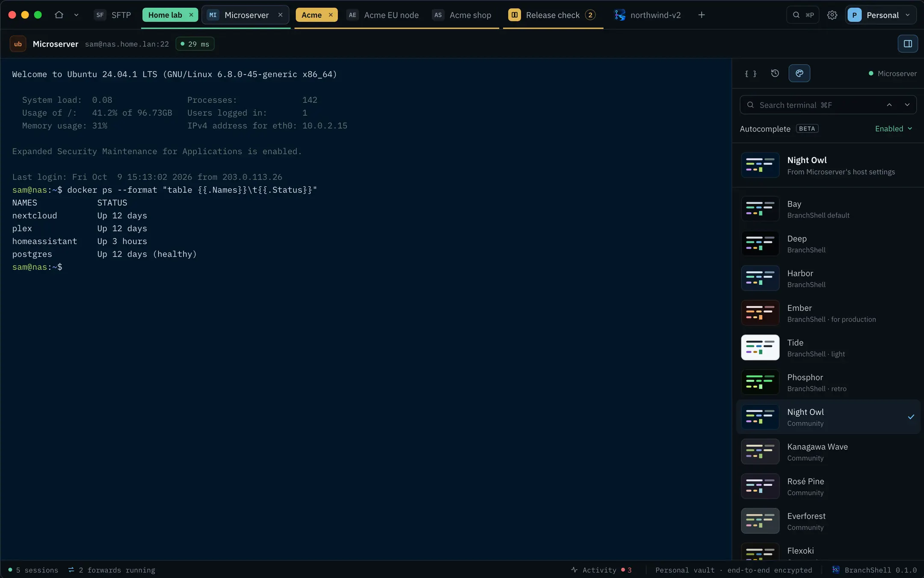The width and height of the screenshot is (924, 578).
Task: Apply the Everforest theme
Action: click(x=828, y=521)
